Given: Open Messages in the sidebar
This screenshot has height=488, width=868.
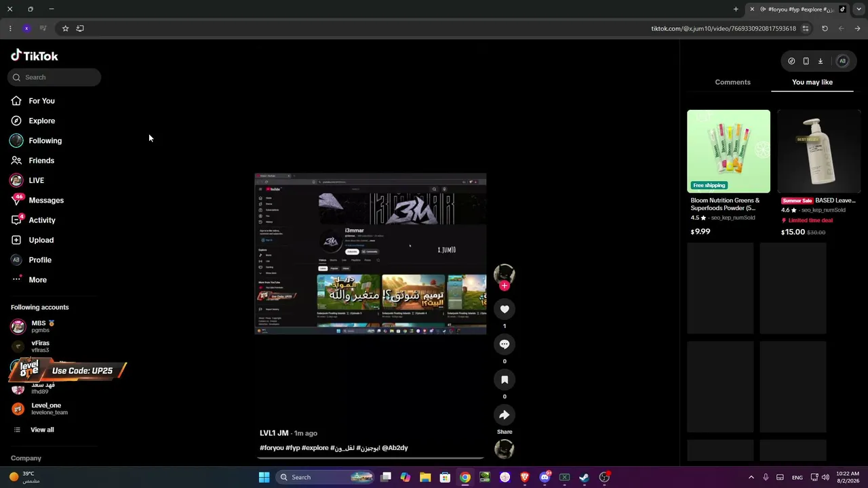Looking at the screenshot, I should pos(45,200).
